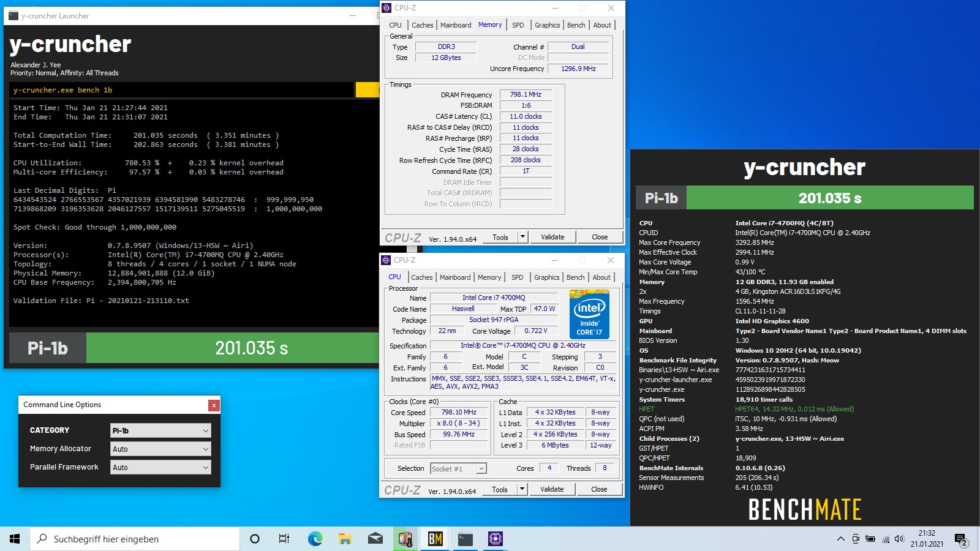
Task: Click Validate in the Memory CPU-Z window
Action: click(x=552, y=237)
